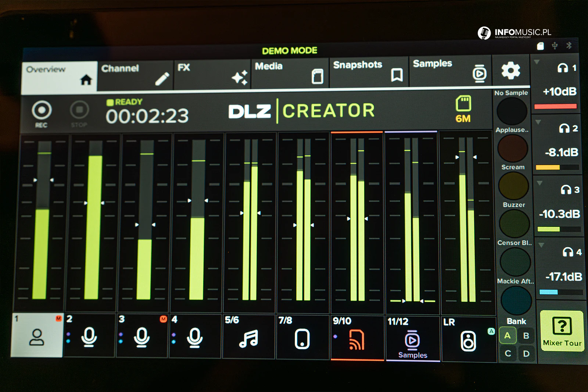Trigger the Censor Bl.. sample pad
The height and width of the screenshot is (392, 588).
(x=515, y=262)
